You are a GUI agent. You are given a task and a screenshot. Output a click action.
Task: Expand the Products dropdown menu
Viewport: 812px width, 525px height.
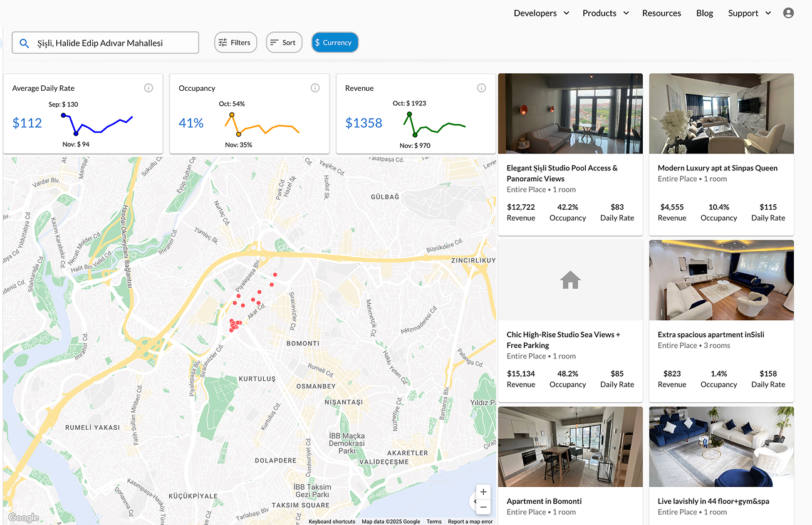tap(605, 13)
